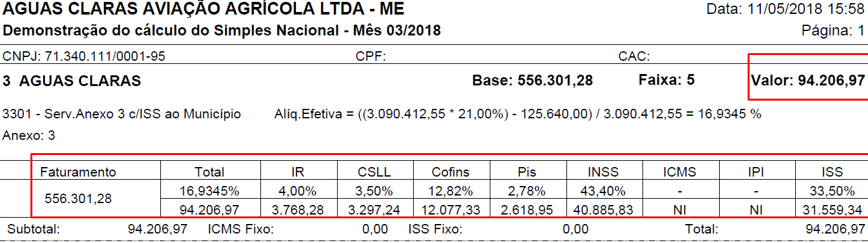Click the Alíq.Efetiva formula text
868x243 pixels.
tap(518, 115)
